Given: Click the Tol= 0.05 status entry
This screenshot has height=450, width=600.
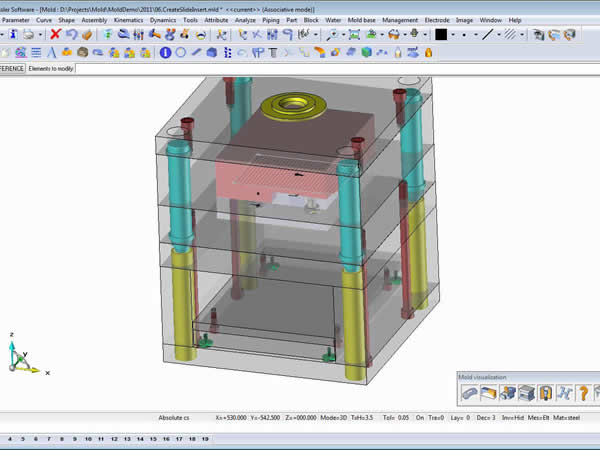Looking at the screenshot, I should coord(396,418).
